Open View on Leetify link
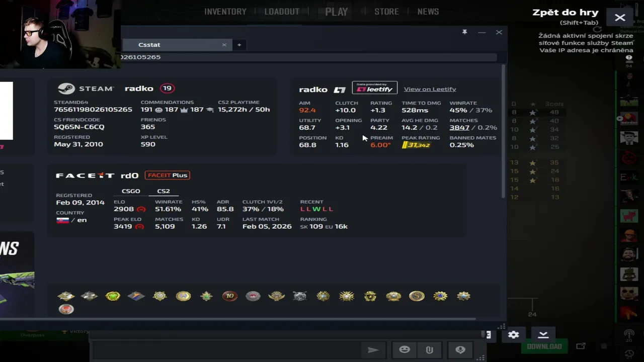The width and height of the screenshot is (644, 362). [430, 89]
